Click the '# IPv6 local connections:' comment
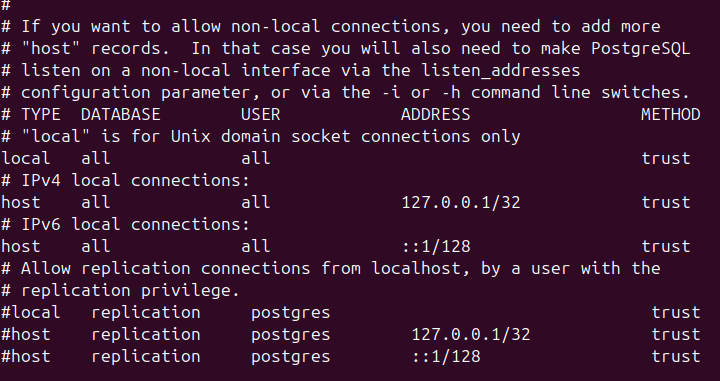 [125, 224]
